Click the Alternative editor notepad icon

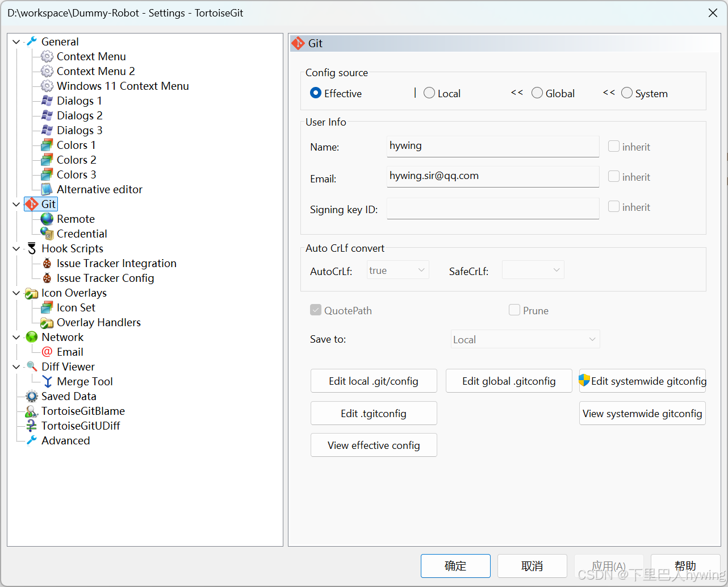[47, 189]
